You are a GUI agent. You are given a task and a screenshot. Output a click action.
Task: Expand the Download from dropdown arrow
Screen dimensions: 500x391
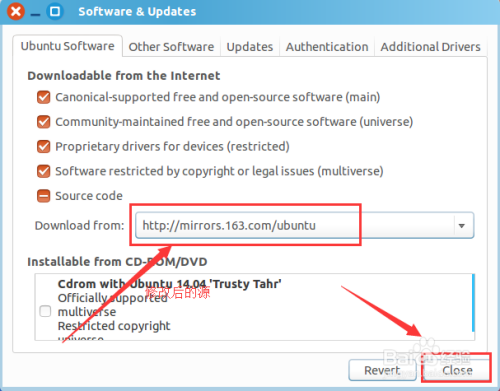[x=462, y=226]
